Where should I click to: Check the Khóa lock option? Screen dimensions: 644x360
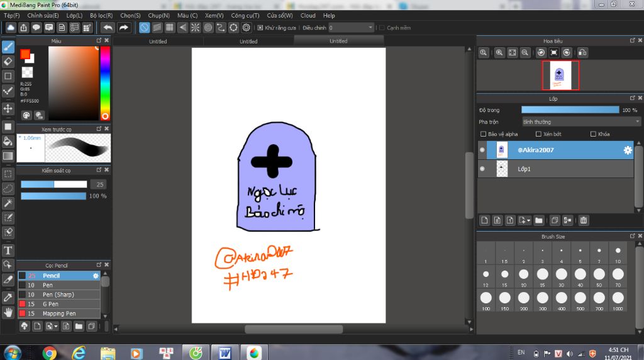click(593, 134)
